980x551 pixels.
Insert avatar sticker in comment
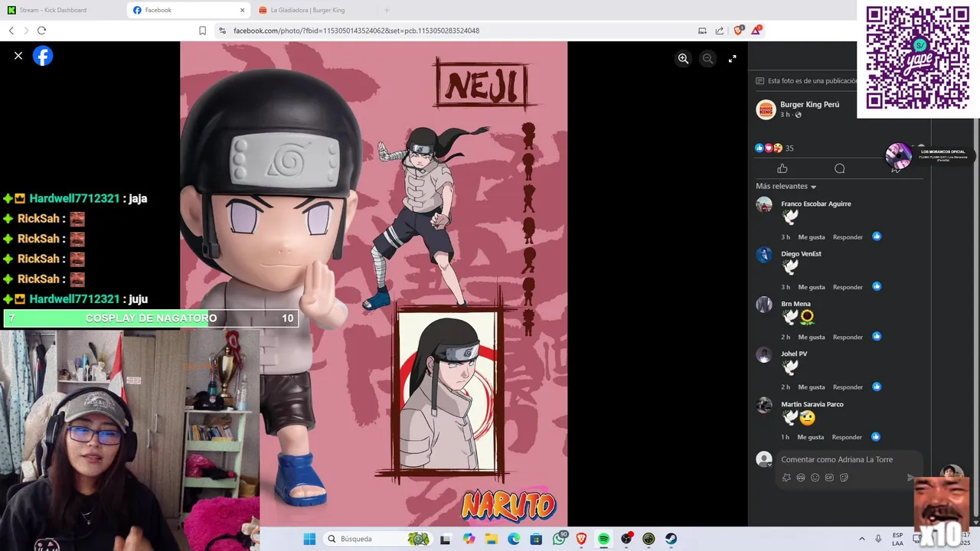800,478
